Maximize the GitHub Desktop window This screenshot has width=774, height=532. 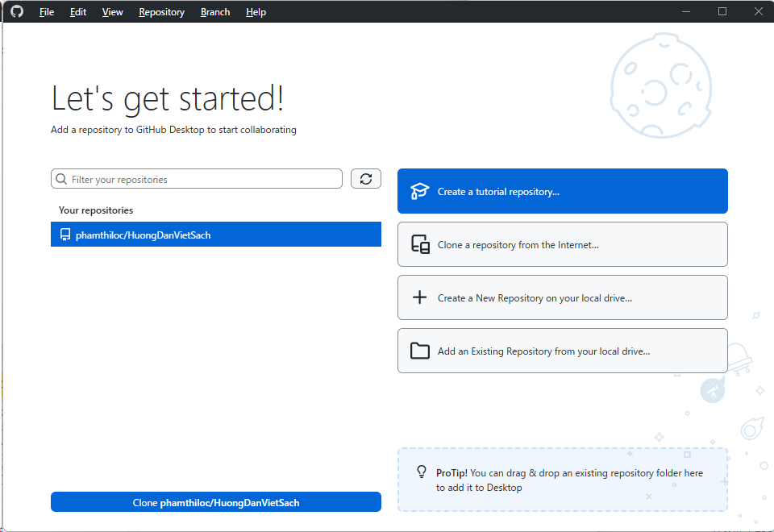722,11
